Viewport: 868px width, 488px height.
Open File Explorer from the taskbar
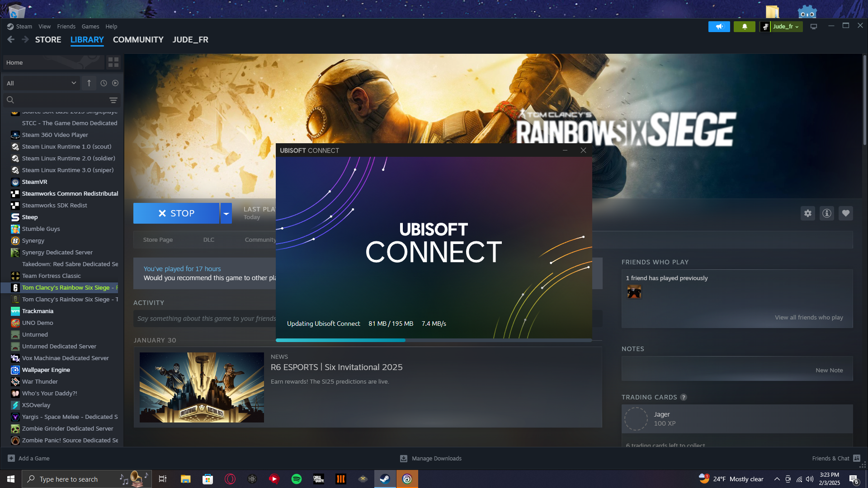tap(186, 479)
